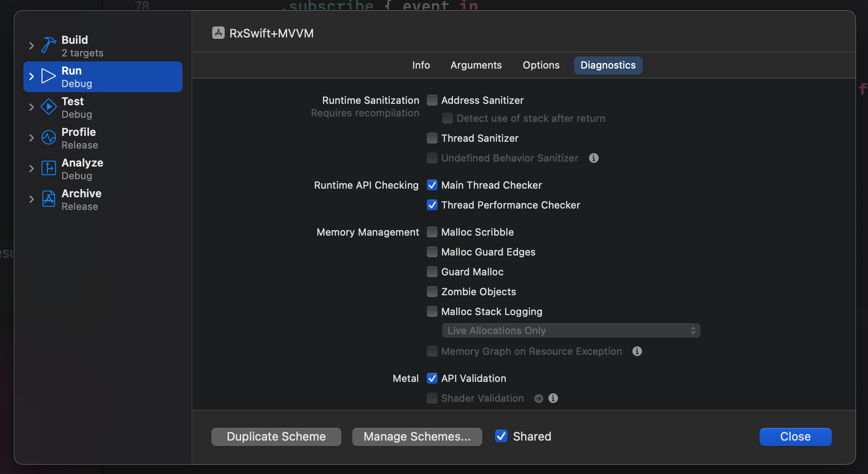Switch to the Options tab
Viewport: 868px width, 474px height.
click(x=541, y=65)
